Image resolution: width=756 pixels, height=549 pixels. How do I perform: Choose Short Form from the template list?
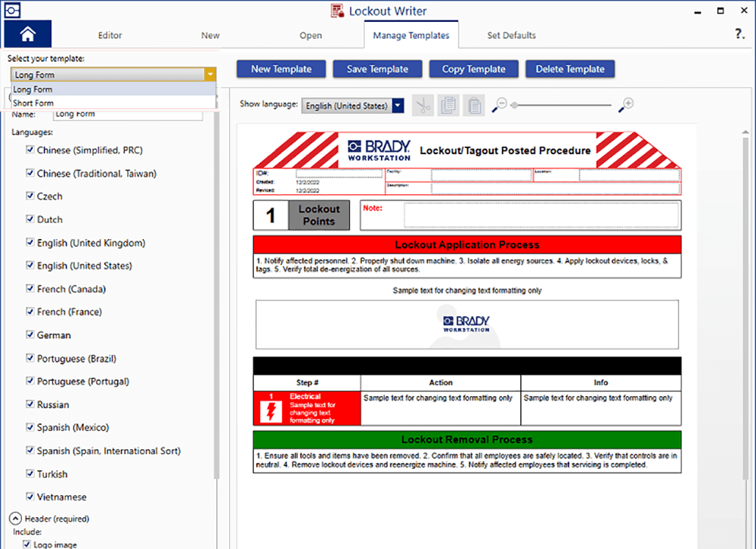tap(113, 103)
